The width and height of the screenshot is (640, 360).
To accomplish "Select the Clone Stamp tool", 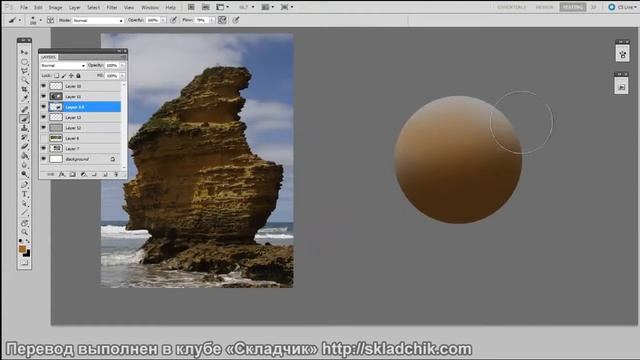I will [24, 128].
